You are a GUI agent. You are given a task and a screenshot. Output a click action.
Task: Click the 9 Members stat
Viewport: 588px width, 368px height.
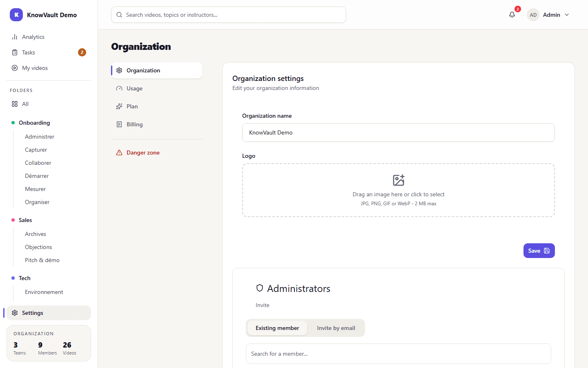click(47, 348)
